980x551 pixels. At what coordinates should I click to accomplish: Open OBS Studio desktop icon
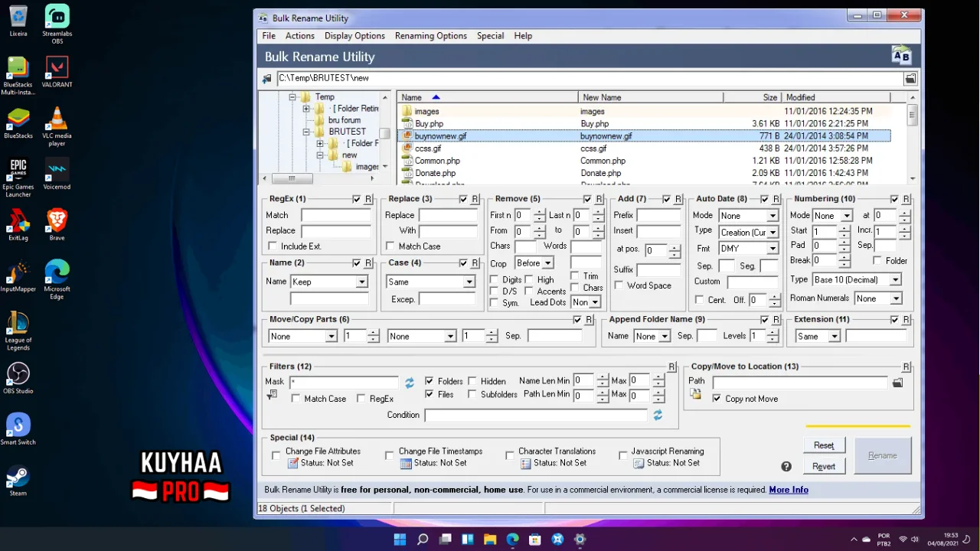coord(18,378)
